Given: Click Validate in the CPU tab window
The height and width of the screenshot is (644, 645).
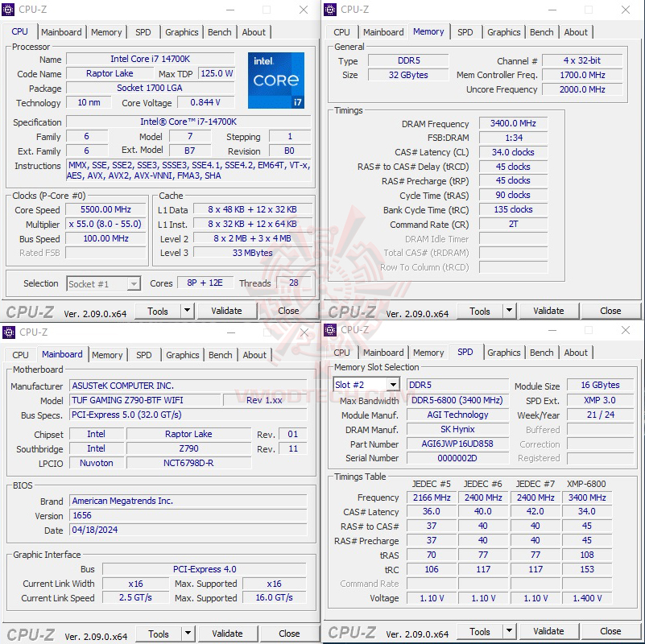Looking at the screenshot, I should click(226, 311).
